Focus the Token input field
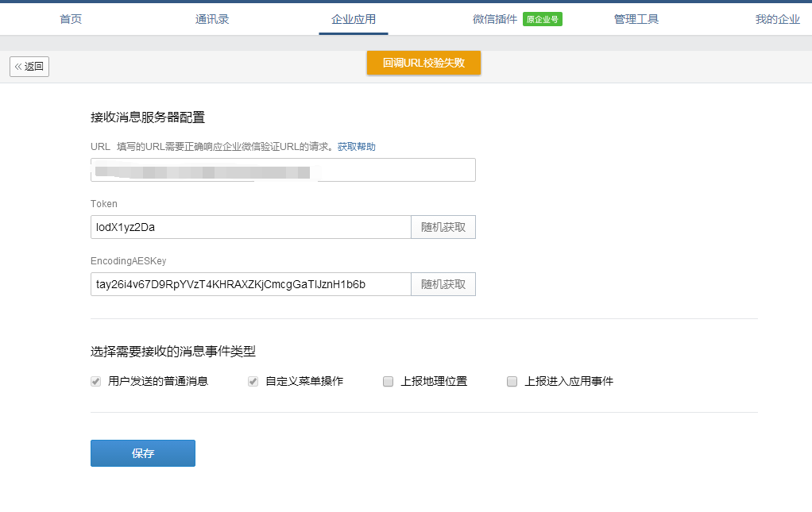812x512 pixels. (x=250, y=227)
